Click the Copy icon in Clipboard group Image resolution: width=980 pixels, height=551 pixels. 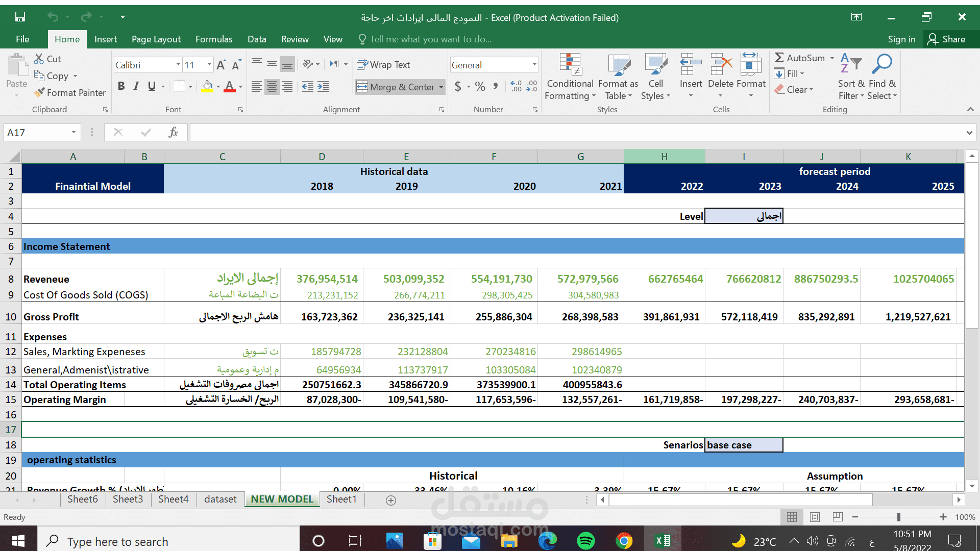coord(39,76)
